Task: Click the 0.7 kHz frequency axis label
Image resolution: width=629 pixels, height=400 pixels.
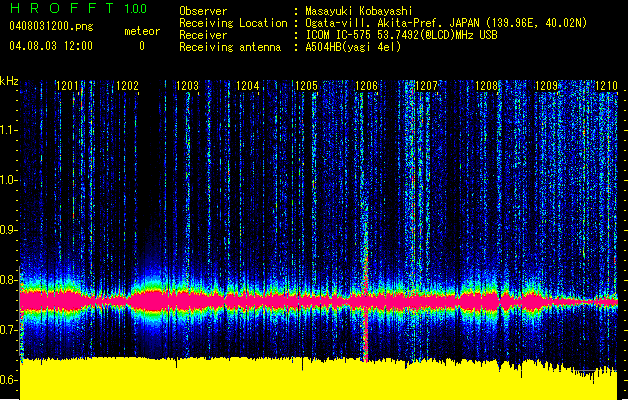Action: [x=9, y=330]
